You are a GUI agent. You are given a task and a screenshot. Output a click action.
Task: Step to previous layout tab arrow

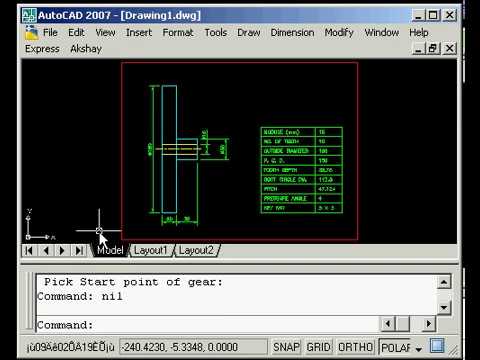click(46, 250)
